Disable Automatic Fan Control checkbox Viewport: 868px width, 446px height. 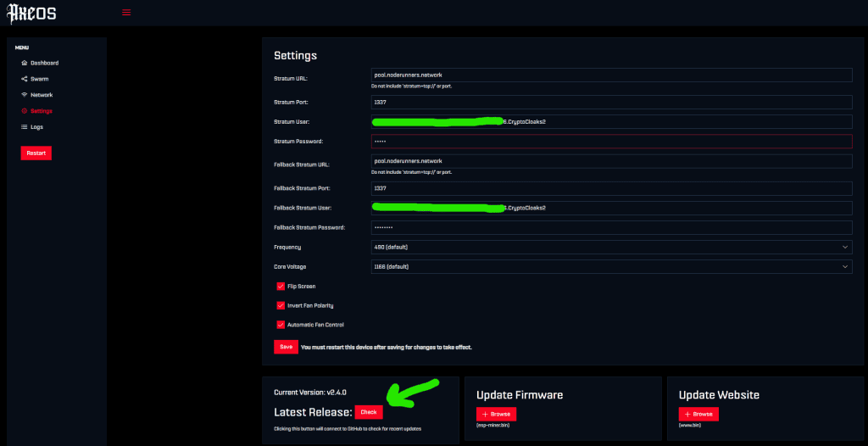(281, 325)
